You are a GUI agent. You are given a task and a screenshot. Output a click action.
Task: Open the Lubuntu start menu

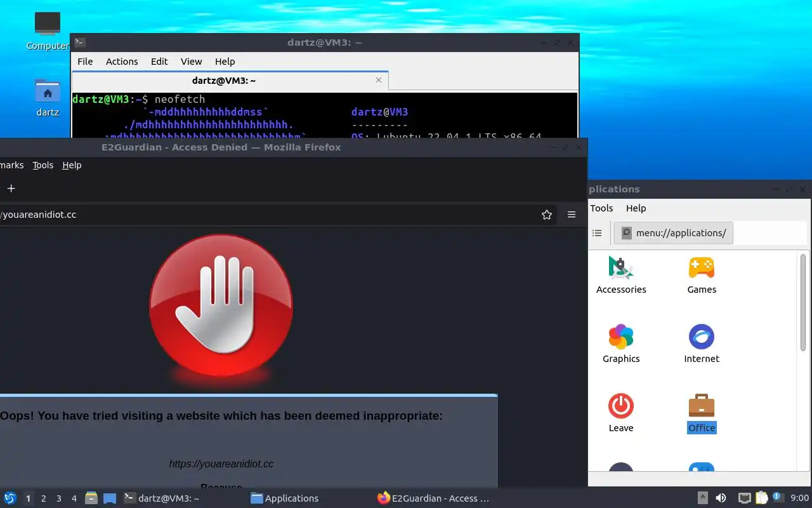pyautogui.click(x=10, y=498)
